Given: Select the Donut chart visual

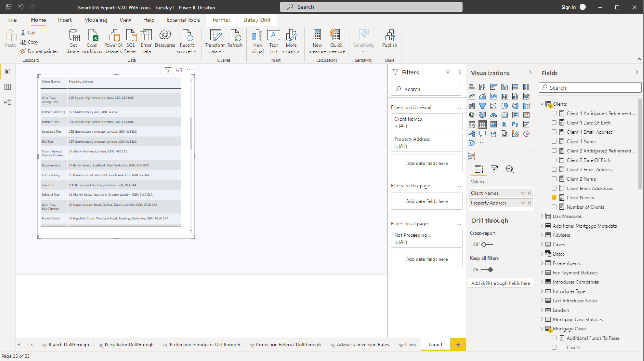Looking at the screenshot, I should pos(515,106).
